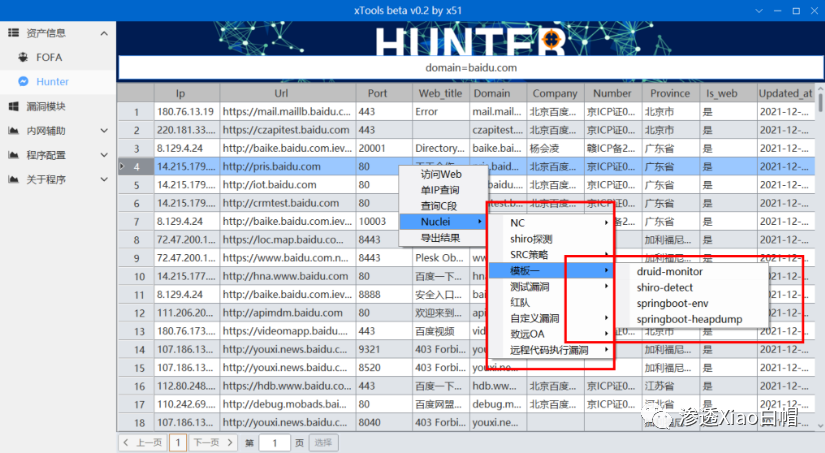Click the 漏洞模块 windows icon
Viewport: 825px width, 453px height.
(x=14, y=106)
